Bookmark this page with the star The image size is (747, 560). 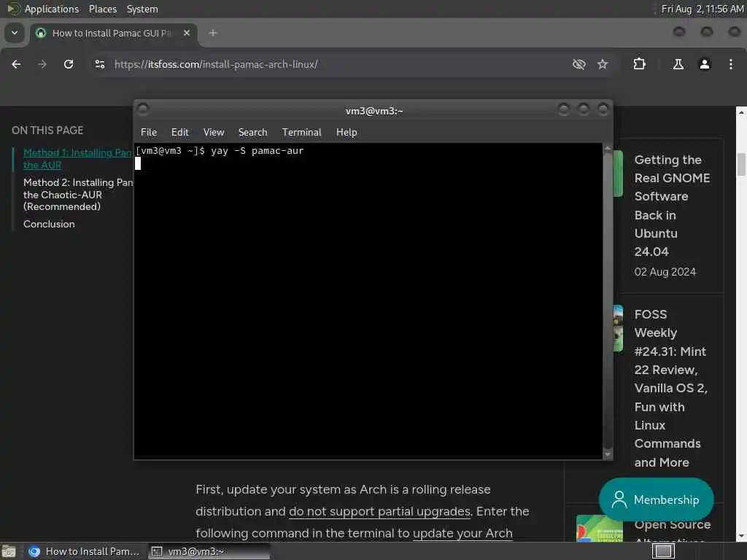(603, 64)
